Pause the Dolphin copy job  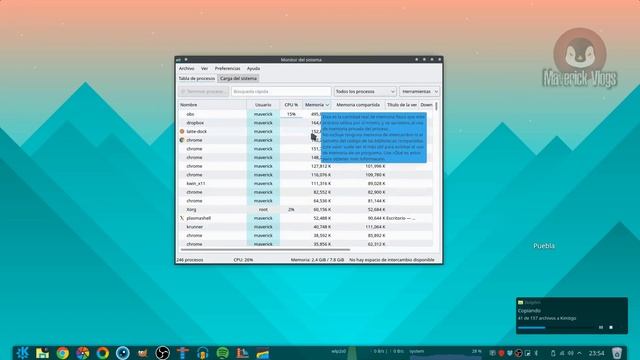601,327
